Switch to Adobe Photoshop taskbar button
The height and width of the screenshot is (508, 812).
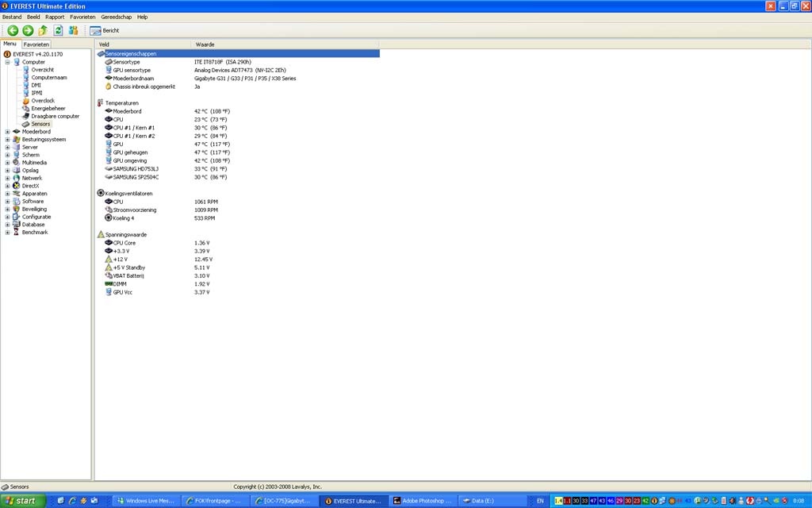(x=423, y=501)
